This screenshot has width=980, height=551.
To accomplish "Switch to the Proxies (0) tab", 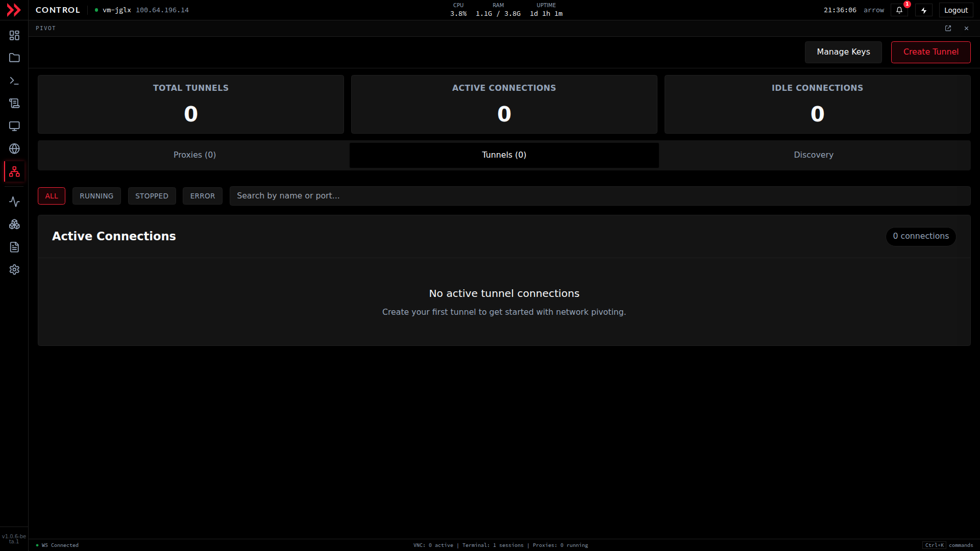I will [x=194, y=155].
